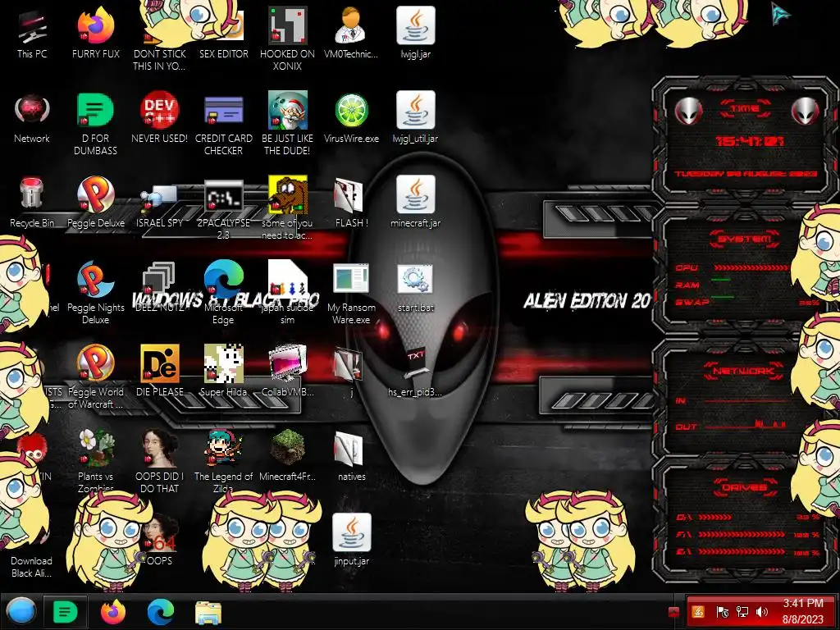Open Firefox from the taskbar

tap(112, 611)
